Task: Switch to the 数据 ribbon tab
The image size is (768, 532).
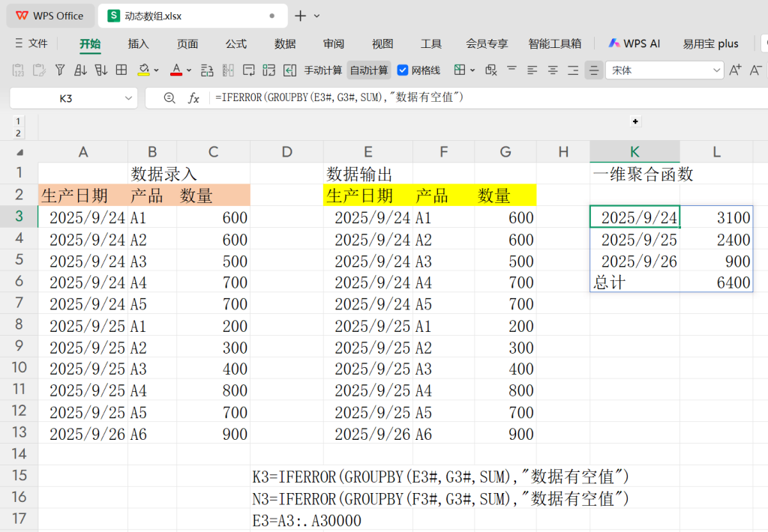Action: 285,43
